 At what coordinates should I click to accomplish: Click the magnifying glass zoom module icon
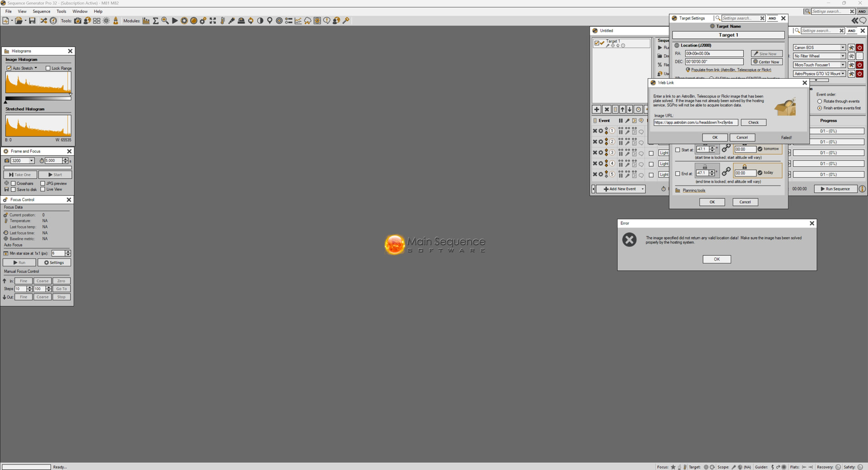point(165,21)
